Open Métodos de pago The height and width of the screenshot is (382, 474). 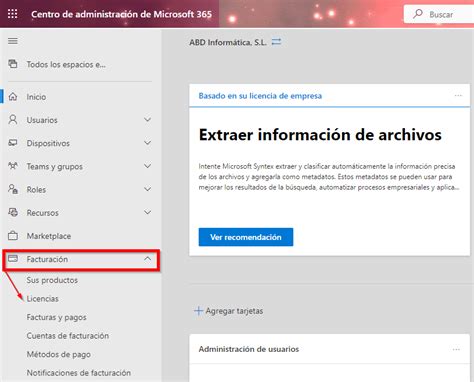59,354
